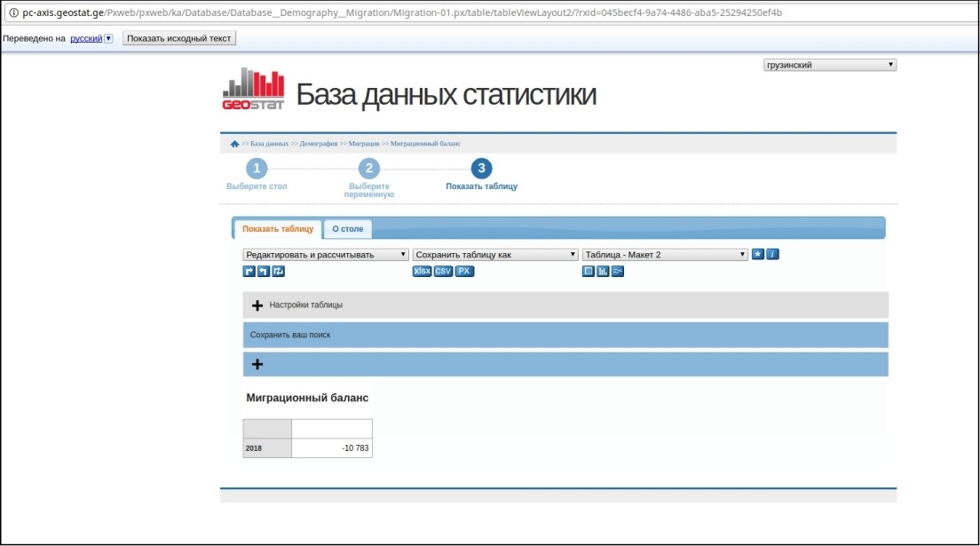Image resolution: width=980 pixels, height=546 pixels.
Task: Open the 'Таблица - Макет 2' dropdown
Action: pyautogui.click(x=666, y=255)
